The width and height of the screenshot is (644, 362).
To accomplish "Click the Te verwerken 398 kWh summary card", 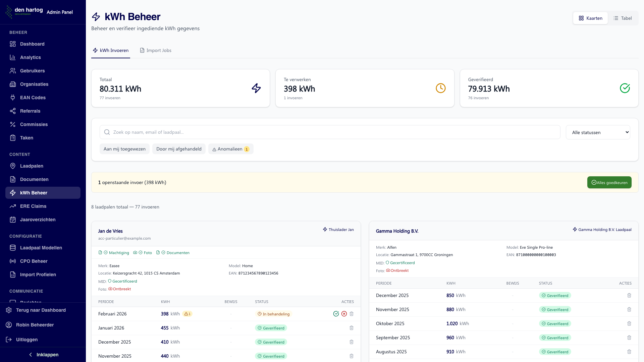I will coord(365,88).
